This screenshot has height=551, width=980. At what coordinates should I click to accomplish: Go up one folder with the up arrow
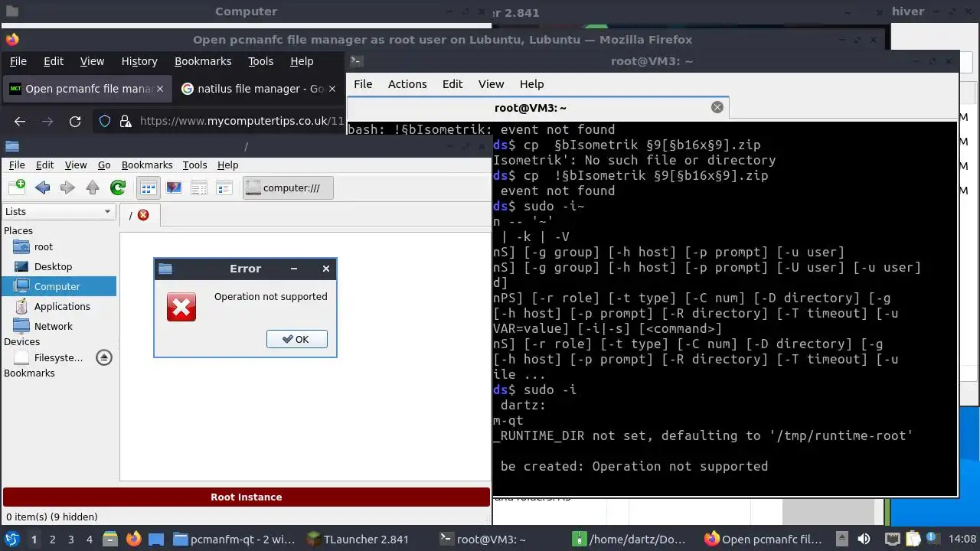[x=93, y=187]
